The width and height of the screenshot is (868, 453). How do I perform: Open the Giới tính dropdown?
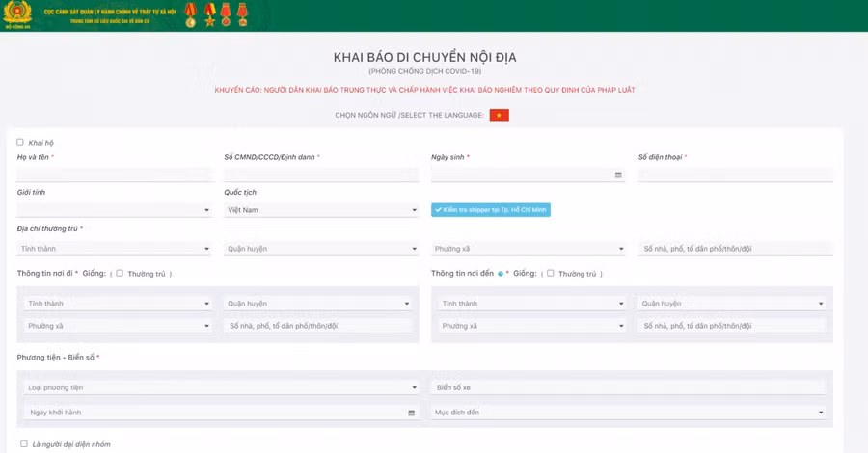(115, 210)
